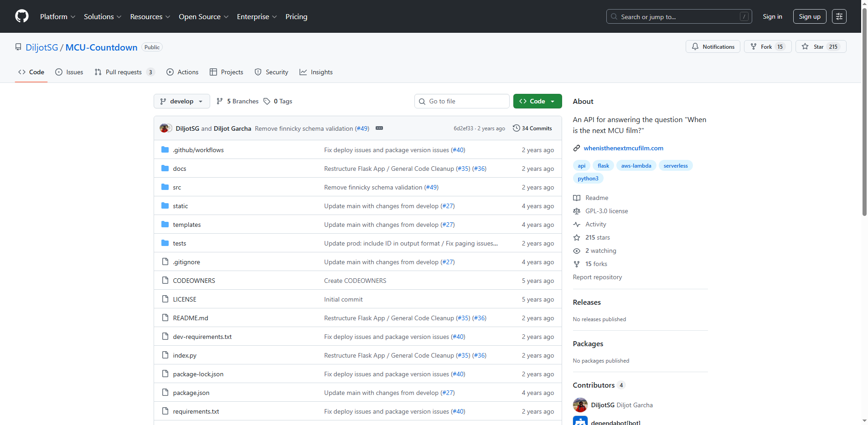
Task: Switch to the Pull requests tab
Action: point(124,72)
